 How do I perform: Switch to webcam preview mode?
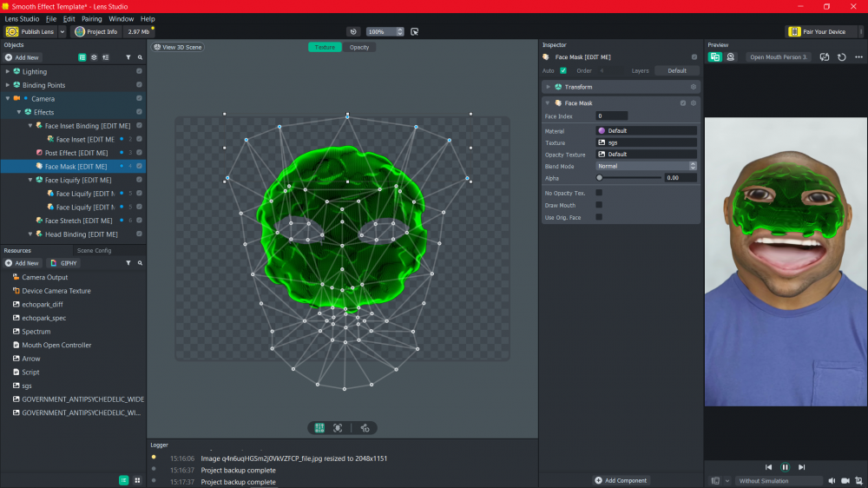click(x=731, y=57)
